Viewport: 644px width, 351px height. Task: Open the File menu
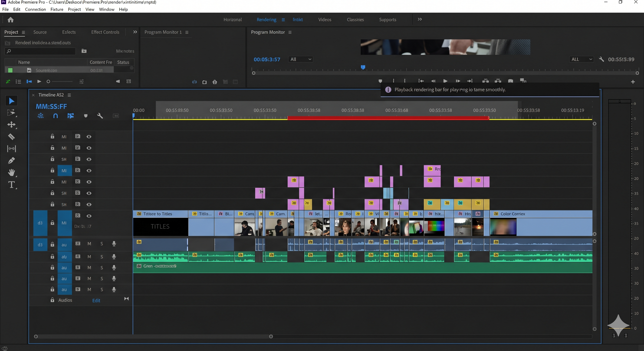click(x=5, y=9)
